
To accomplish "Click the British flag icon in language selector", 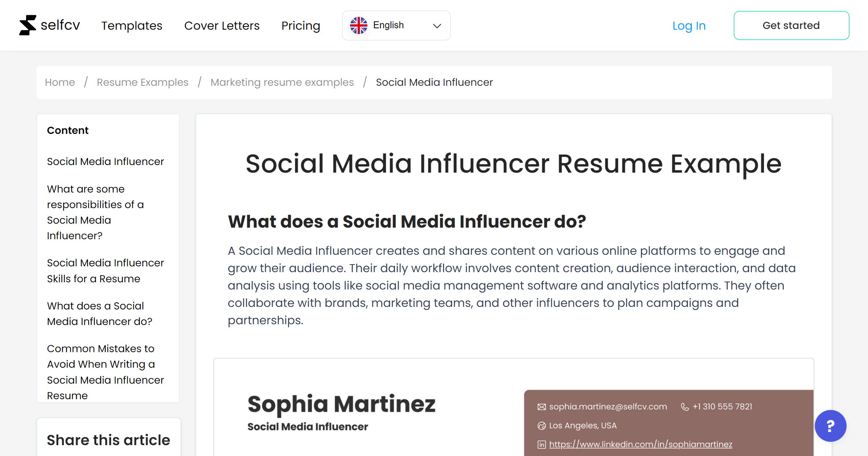I will click(359, 25).
